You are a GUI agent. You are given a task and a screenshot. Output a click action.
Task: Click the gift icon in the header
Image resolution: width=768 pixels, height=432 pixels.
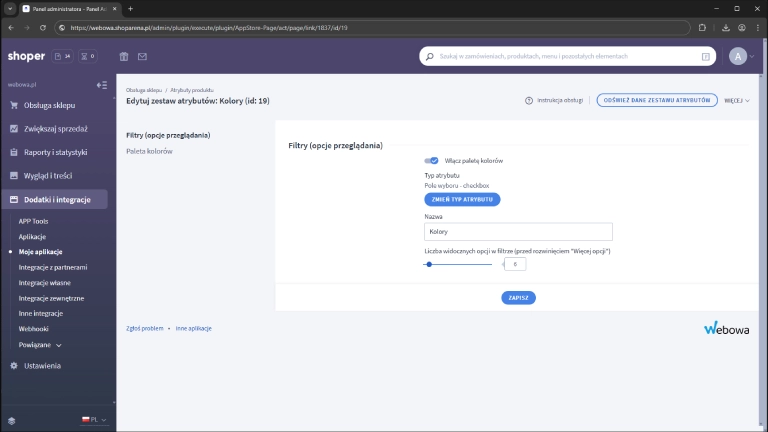point(124,57)
